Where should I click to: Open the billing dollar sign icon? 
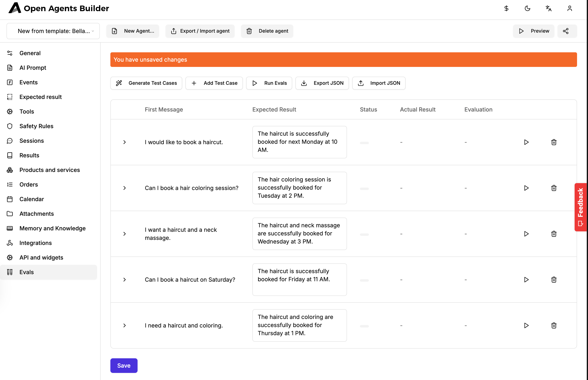(506, 8)
